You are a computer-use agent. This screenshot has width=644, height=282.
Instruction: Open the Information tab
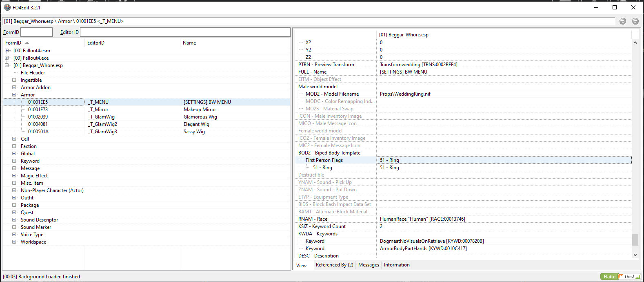(x=397, y=265)
